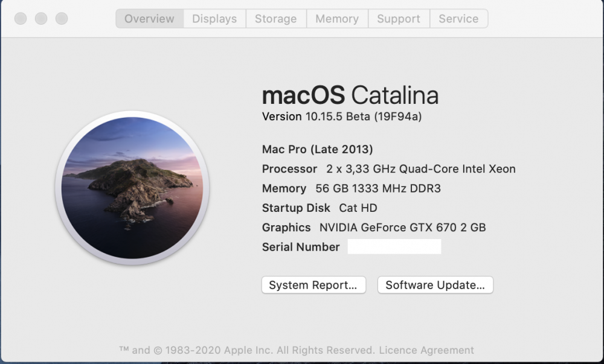Click the memory value '56 GB 1333 MHz DDR3'
This screenshot has width=604, height=364.
pyautogui.click(x=378, y=188)
